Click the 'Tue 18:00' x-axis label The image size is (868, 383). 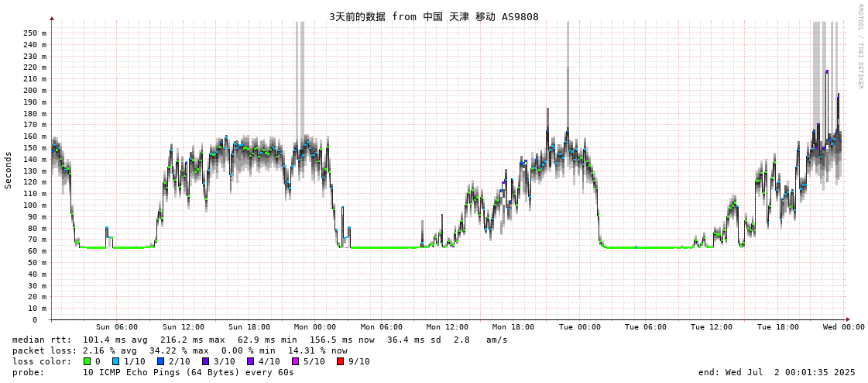pyautogui.click(x=777, y=327)
